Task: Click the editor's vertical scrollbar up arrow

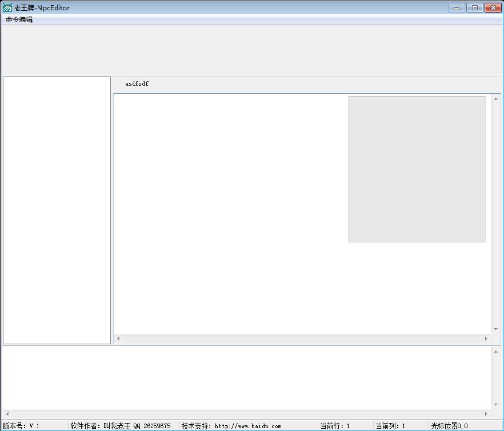Action: [495, 99]
